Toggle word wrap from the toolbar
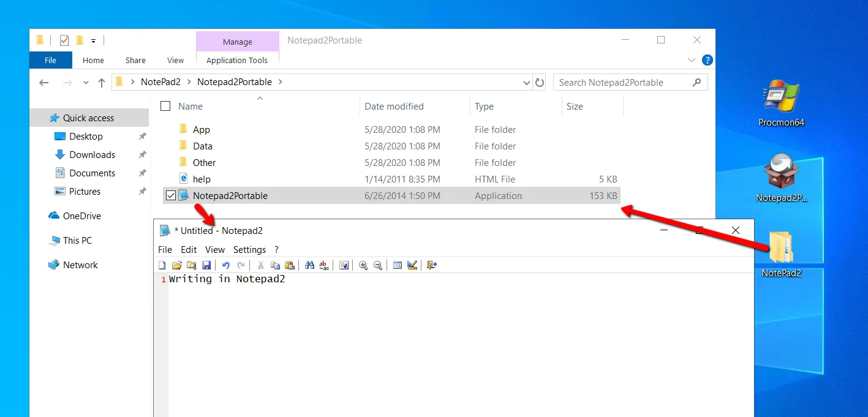Viewport: 868px width, 417px height. pyautogui.click(x=344, y=265)
